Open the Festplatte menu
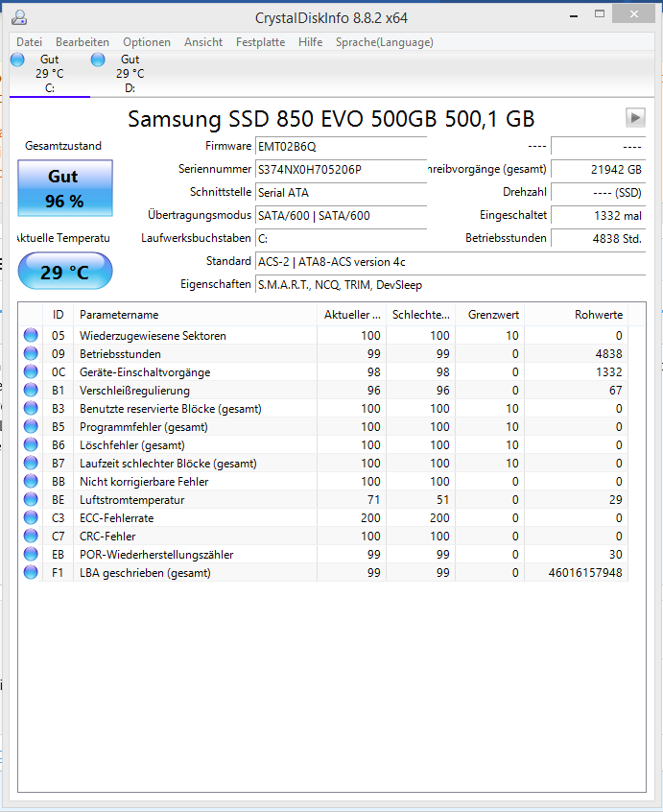Image resolution: width=663 pixels, height=812 pixels. (260, 42)
